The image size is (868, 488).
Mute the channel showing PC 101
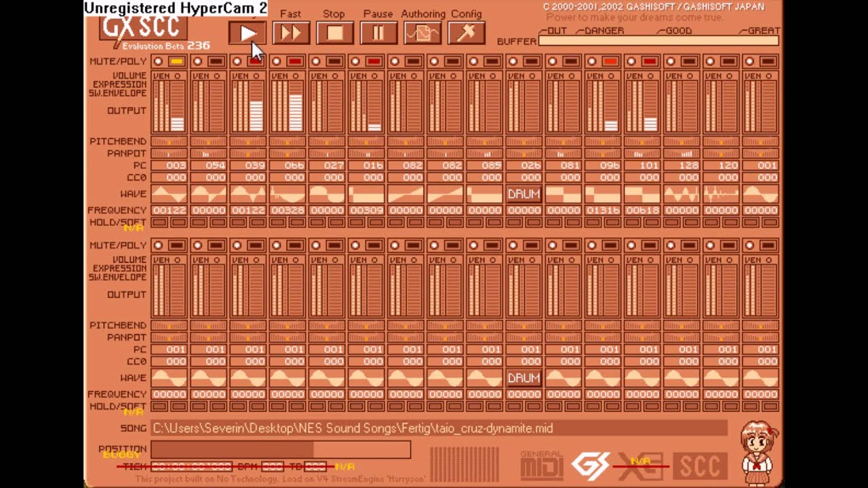631,62
